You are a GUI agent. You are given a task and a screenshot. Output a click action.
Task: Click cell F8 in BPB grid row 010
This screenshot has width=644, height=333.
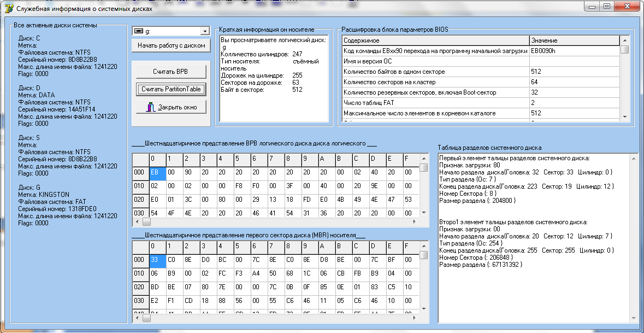[x=243, y=187]
